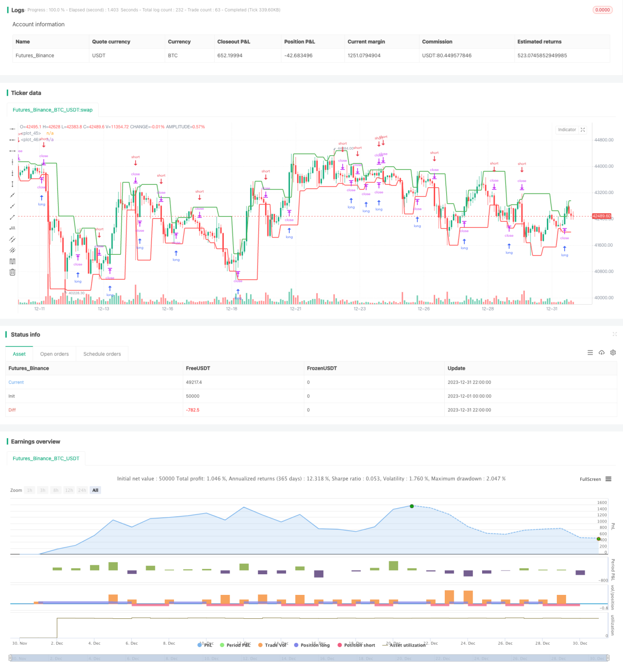Click the Current margin value 1251.0794904
The height and width of the screenshot is (672, 623).
364,56
